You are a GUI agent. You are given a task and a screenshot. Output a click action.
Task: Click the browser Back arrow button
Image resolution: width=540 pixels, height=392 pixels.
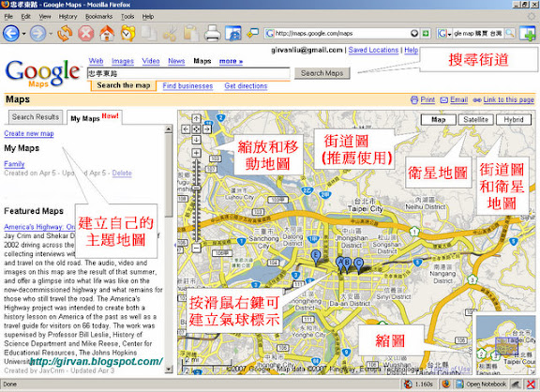pyautogui.click(x=11, y=34)
